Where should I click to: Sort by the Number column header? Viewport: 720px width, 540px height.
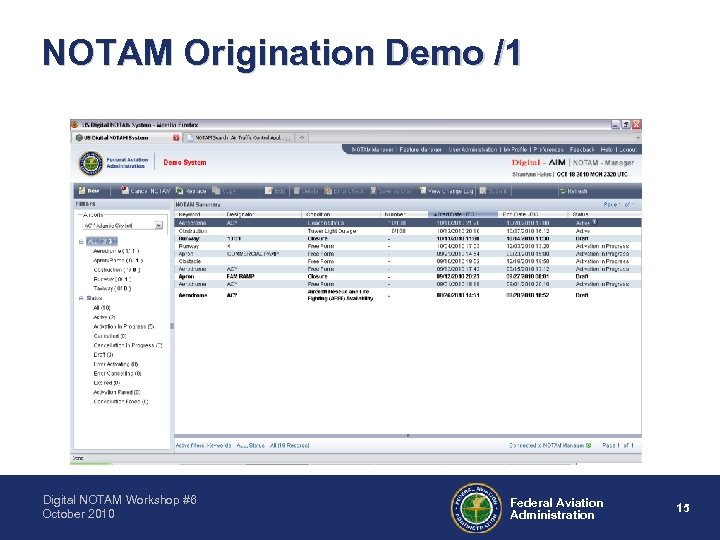[x=405, y=214]
